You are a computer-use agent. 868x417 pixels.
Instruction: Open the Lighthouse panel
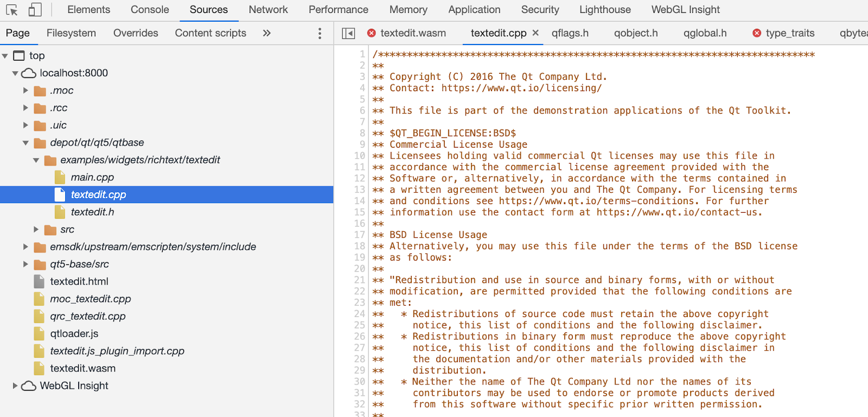pos(605,10)
